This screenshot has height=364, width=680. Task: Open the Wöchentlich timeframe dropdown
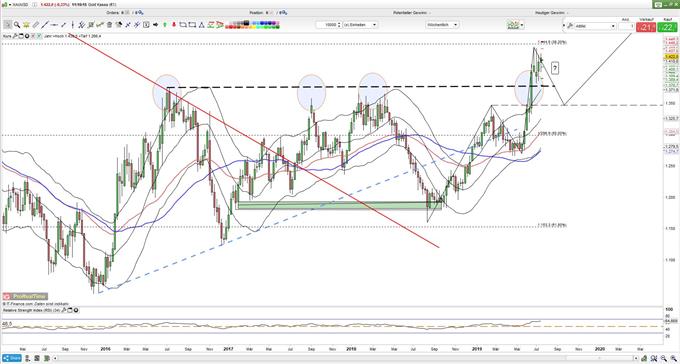pos(442,25)
